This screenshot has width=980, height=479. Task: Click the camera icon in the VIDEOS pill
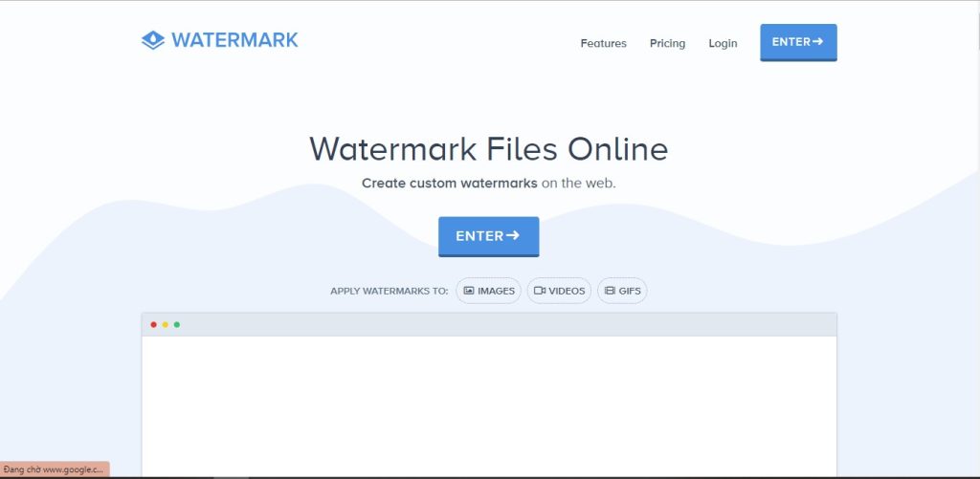540,291
